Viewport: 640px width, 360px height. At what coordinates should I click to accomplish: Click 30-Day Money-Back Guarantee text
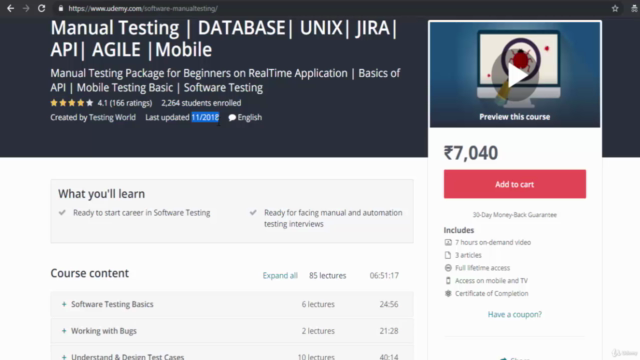[514, 215]
